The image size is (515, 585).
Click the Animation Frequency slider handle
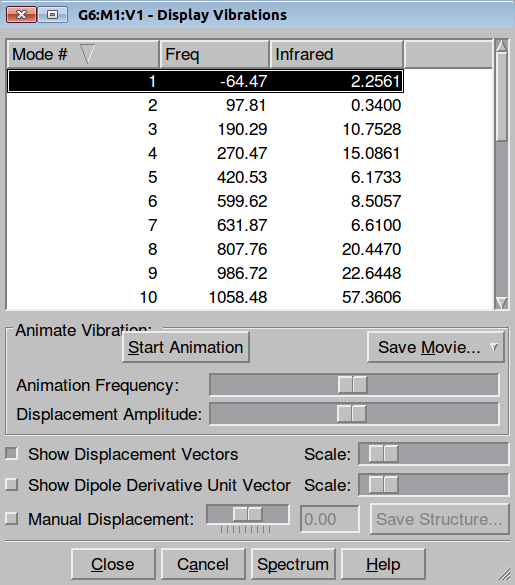point(352,385)
